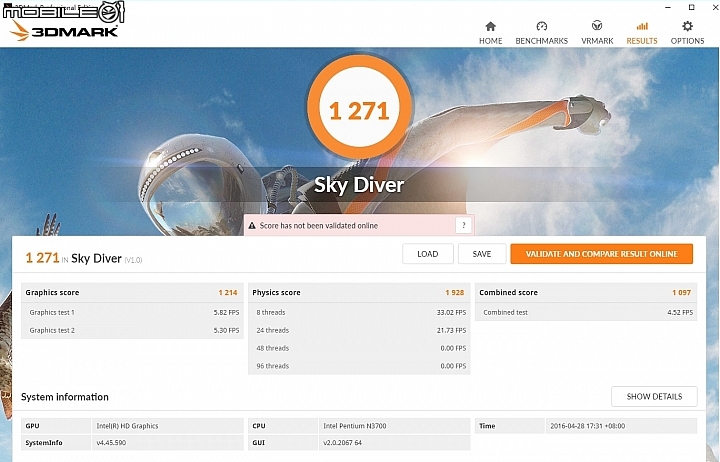The image size is (720, 462).
Task: Click the SystemInfo v4.45.590 value
Action: click(111, 443)
